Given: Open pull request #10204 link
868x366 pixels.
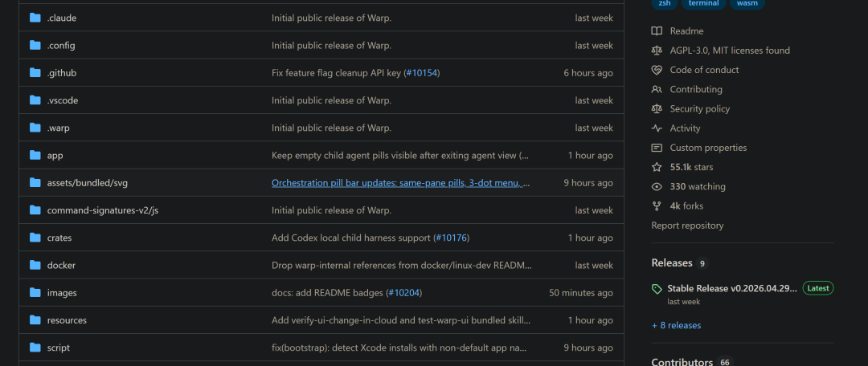Looking at the screenshot, I should (x=404, y=292).
